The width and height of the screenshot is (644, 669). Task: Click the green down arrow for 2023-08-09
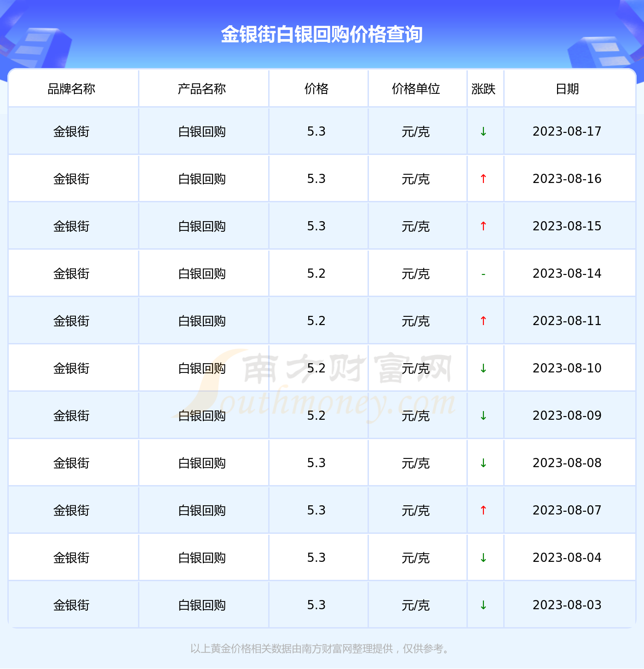(483, 416)
